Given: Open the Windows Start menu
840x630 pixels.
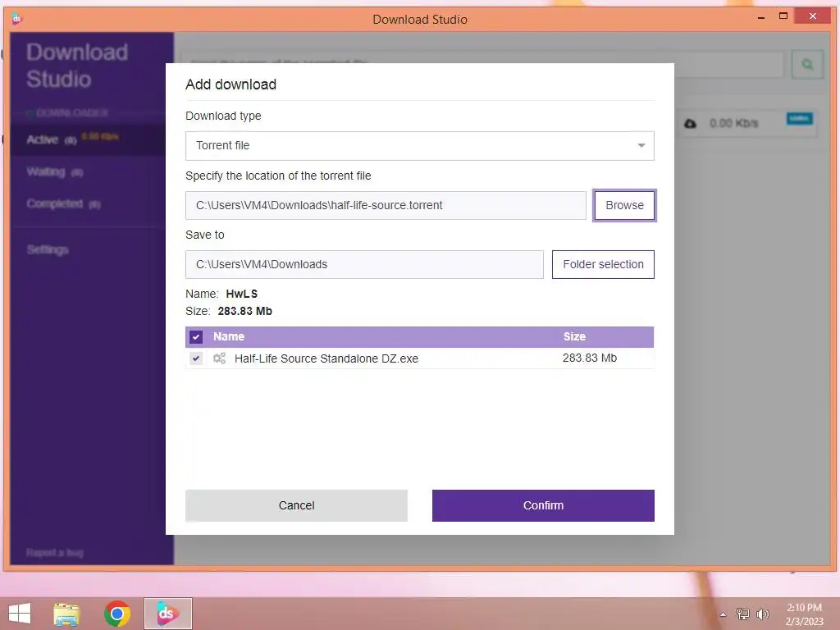Looking at the screenshot, I should tap(20, 614).
